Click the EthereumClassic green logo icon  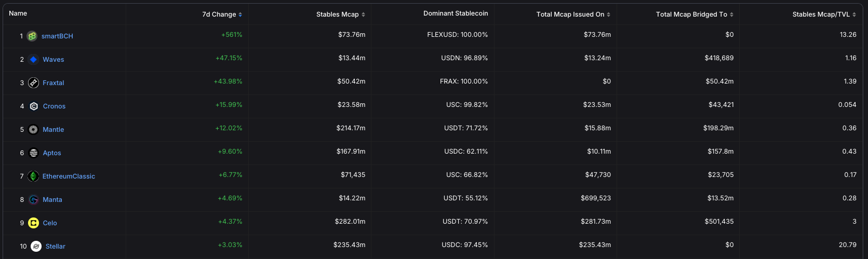33,176
